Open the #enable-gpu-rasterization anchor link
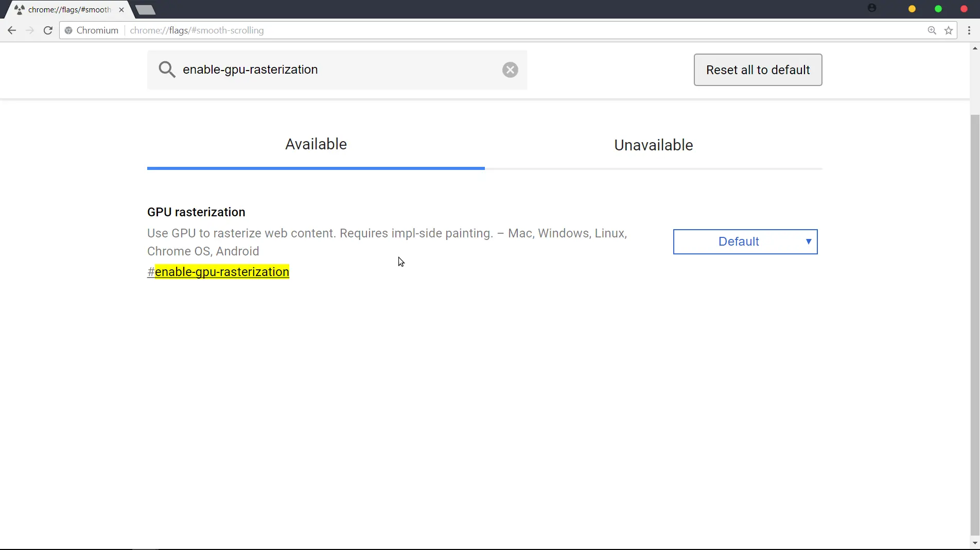Image resolution: width=980 pixels, height=550 pixels. [218, 272]
